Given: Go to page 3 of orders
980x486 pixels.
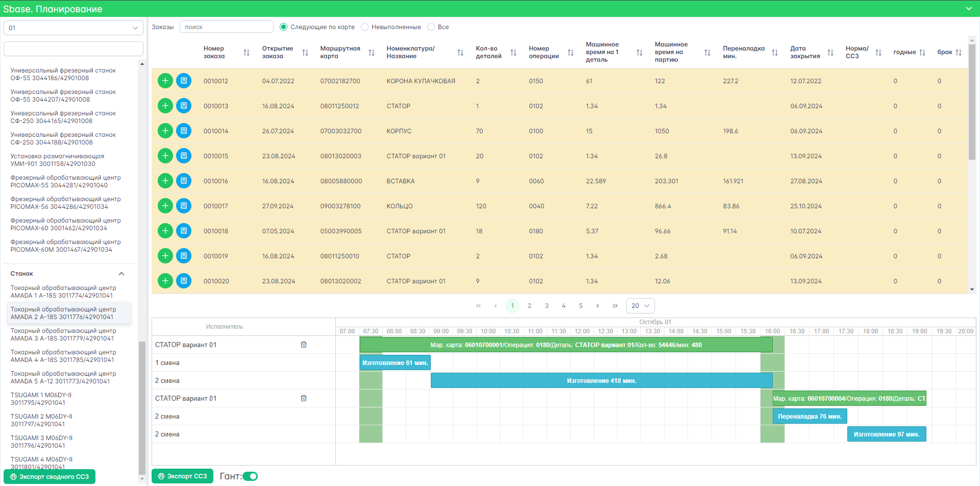Looking at the screenshot, I should tap(547, 306).
